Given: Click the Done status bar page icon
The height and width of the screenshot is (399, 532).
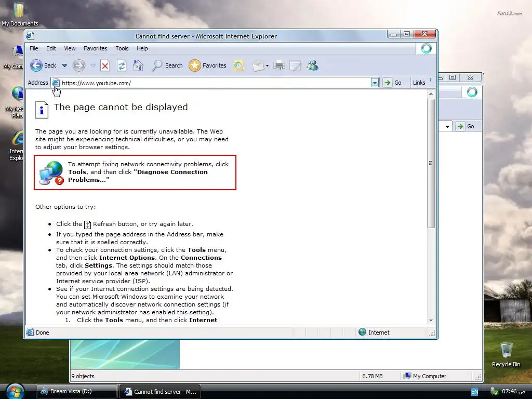Looking at the screenshot, I should coord(30,332).
